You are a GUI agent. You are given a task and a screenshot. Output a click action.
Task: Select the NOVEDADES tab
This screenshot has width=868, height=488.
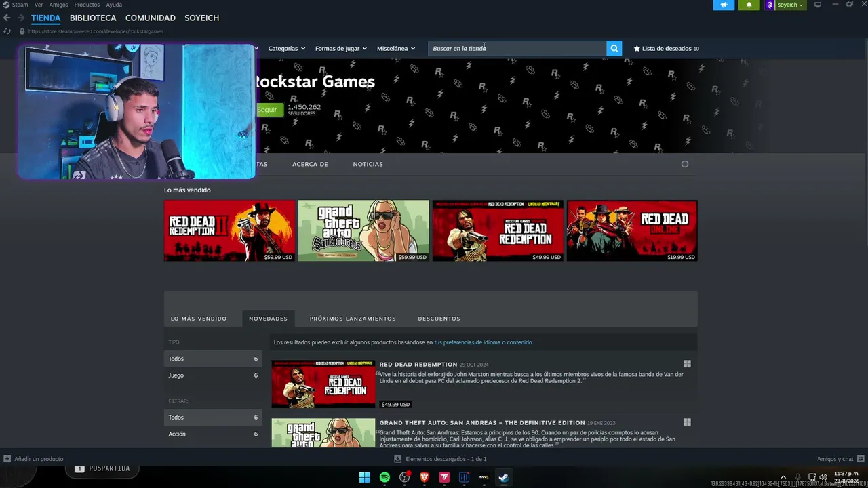[x=268, y=319]
